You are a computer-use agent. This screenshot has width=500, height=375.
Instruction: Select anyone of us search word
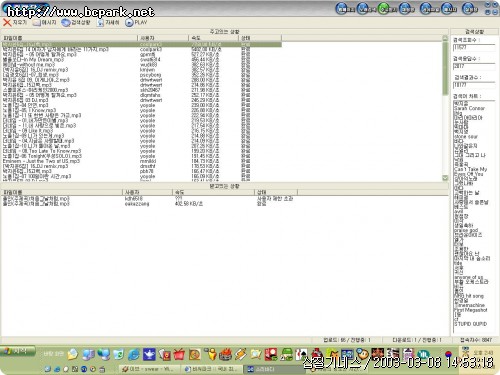469,277
